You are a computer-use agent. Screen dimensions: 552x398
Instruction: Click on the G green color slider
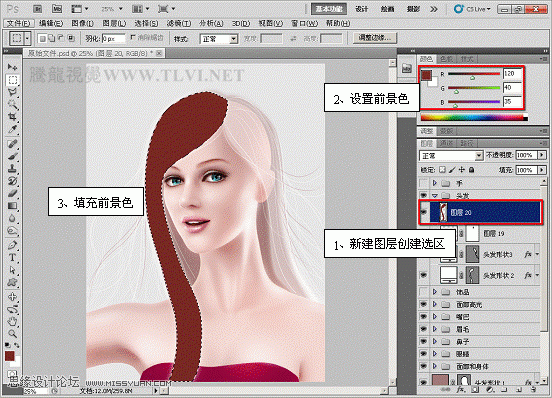coord(474,88)
